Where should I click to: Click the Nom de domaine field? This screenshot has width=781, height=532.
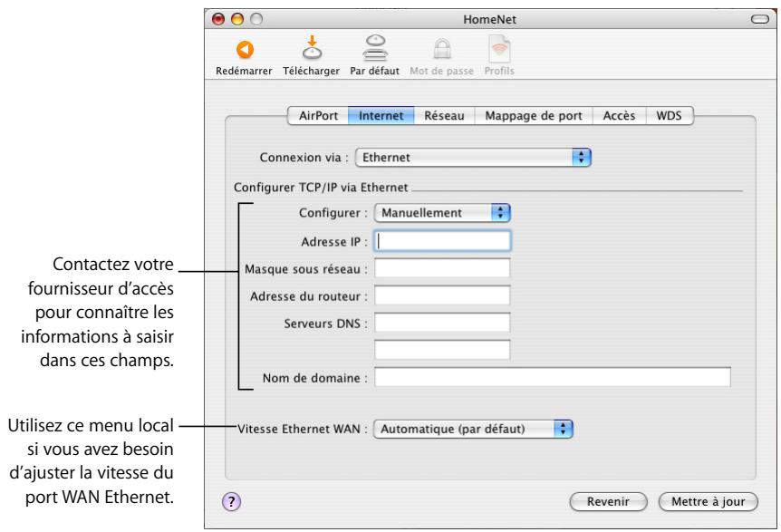(553, 377)
